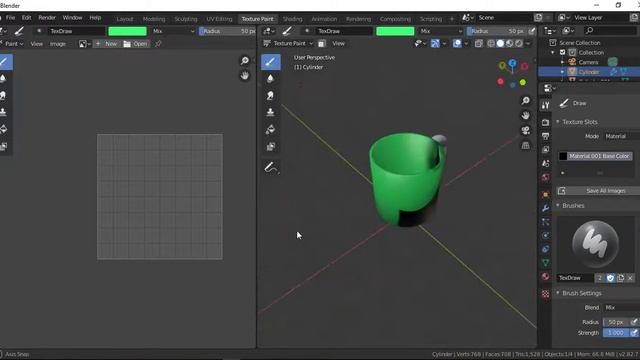Viewport: 640px width, 360px height.
Task: Click Open image button in image editor
Action: (135, 44)
